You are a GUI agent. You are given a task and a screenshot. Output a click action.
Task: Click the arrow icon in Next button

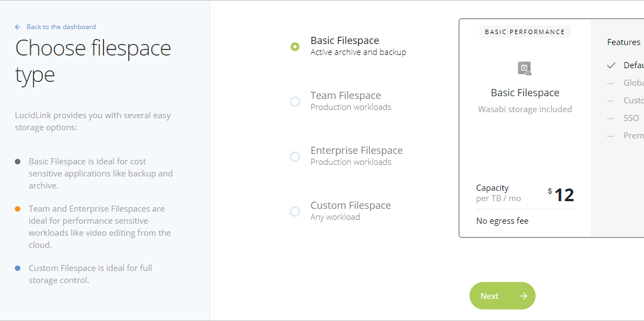[523, 296]
